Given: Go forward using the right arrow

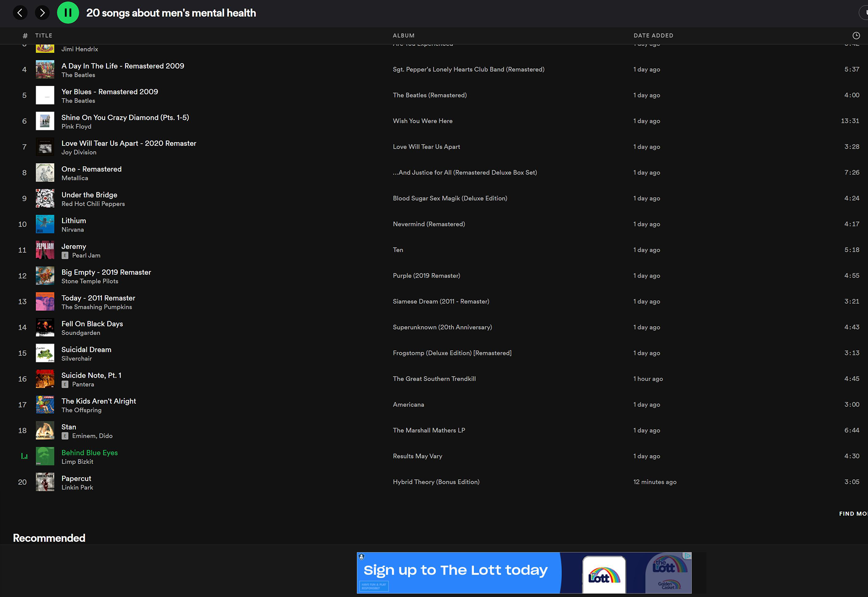Looking at the screenshot, I should [x=42, y=13].
